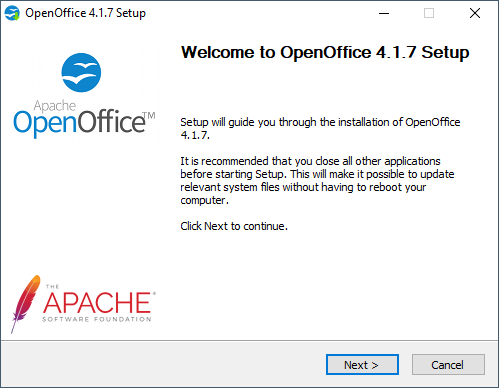The image size is (499, 388).
Task: Close the OpenOffice 4.1.7 Setup window
Action: click(x=475, y=13)
